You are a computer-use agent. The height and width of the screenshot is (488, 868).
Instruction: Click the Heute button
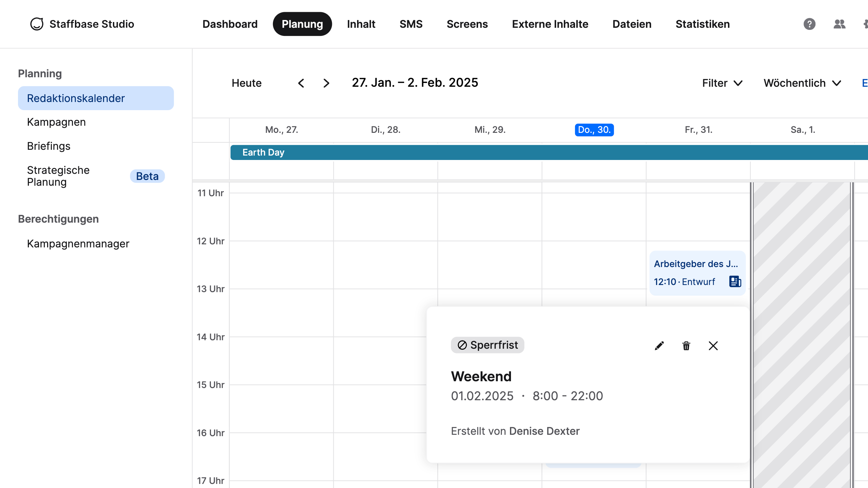pyautogui.click(x=246, y=83)
